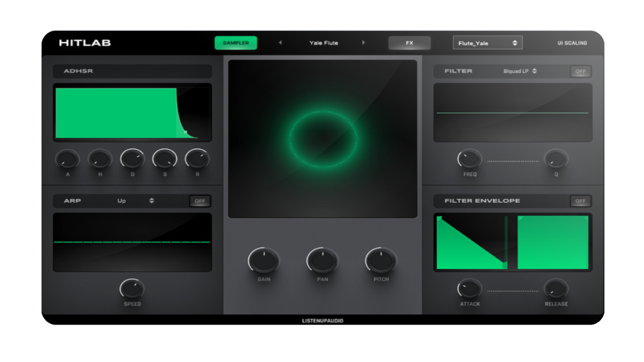
Task: Click the R release knob
Action: coord(197,159)
